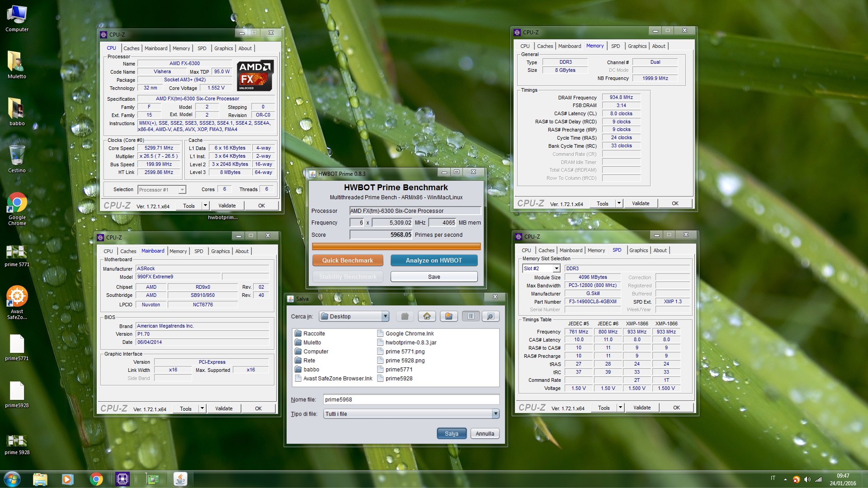The image size is (868, 488).
Task: Click the Score value field
Action: point(381,235)
